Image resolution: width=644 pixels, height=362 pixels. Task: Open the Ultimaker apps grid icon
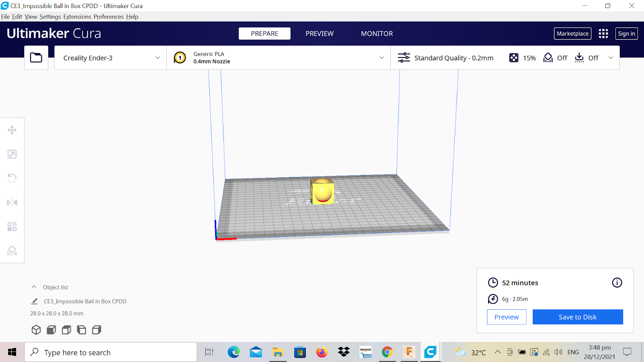[x=603, y=33]
